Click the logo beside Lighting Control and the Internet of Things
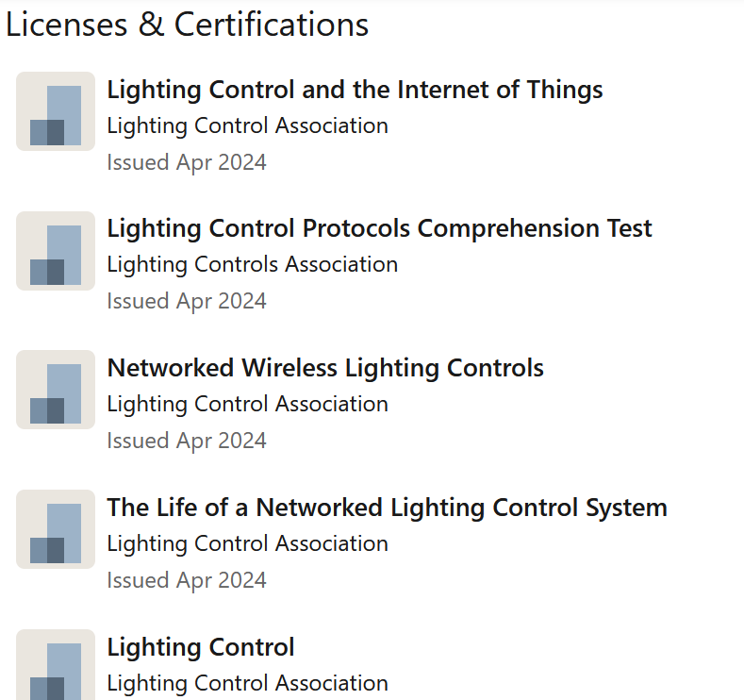Screen dimensions: 744x700 point(56,111)
